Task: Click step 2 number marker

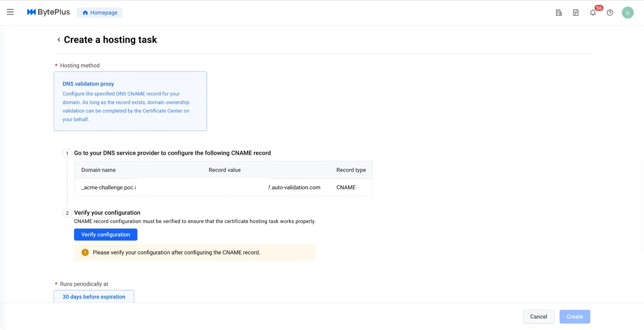Action: [67, 213]
